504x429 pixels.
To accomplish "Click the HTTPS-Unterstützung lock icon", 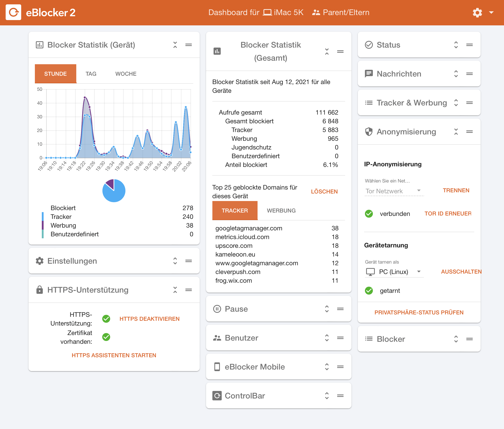I will tap(39, 290).
